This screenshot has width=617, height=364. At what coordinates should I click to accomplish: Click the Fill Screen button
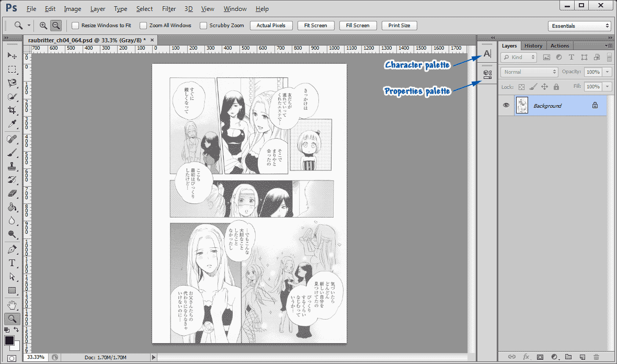coord(358,26)
